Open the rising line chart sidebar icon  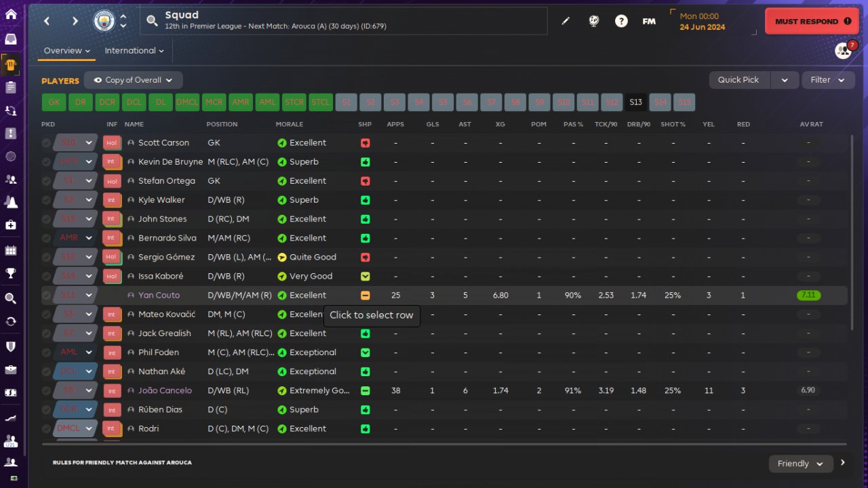click(11, 418)
